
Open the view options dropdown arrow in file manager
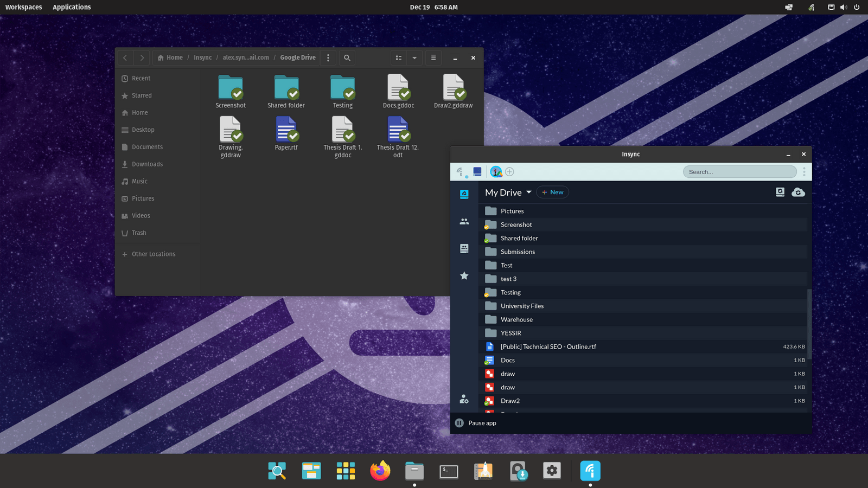coord(414,57)
